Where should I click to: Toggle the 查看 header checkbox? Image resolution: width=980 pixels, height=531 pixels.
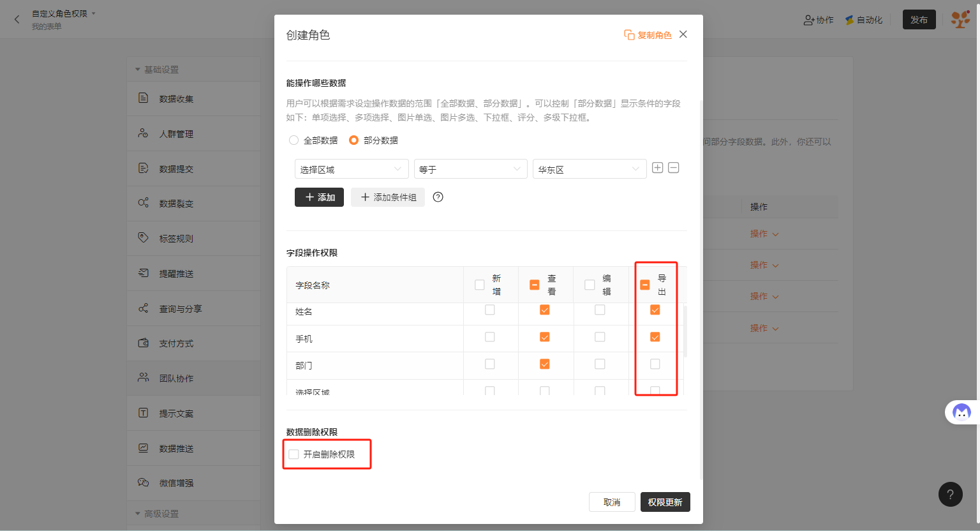pos(535,285)
